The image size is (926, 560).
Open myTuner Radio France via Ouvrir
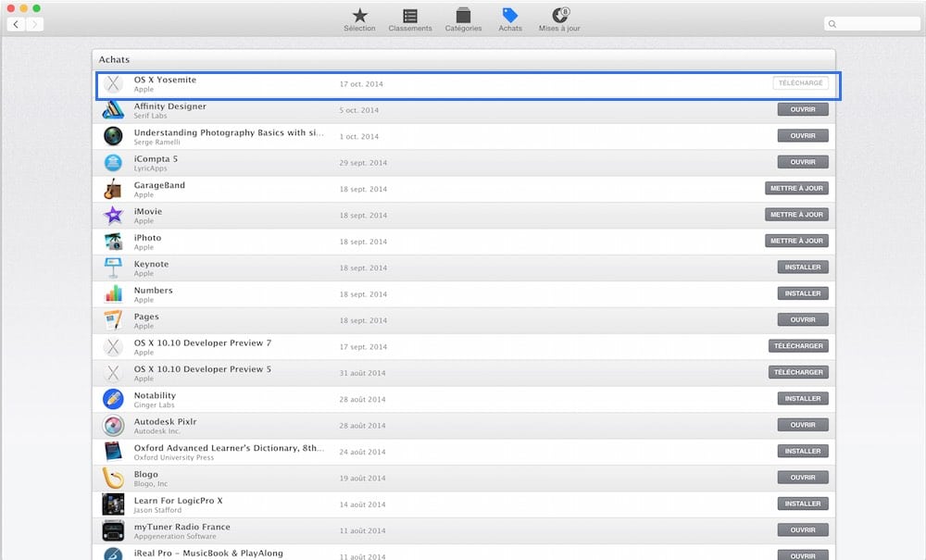pos(803,529)
